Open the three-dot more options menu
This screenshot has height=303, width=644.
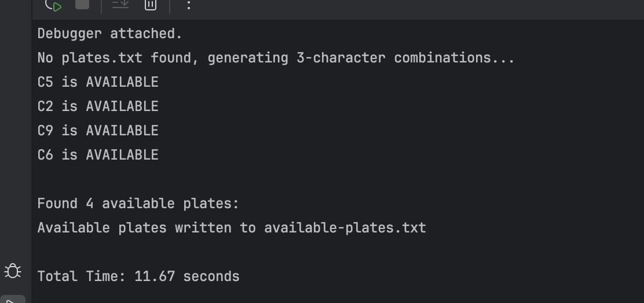[189, 5]
